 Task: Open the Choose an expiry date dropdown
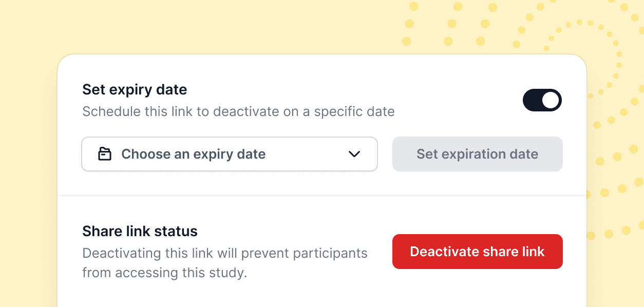(230, 154)
